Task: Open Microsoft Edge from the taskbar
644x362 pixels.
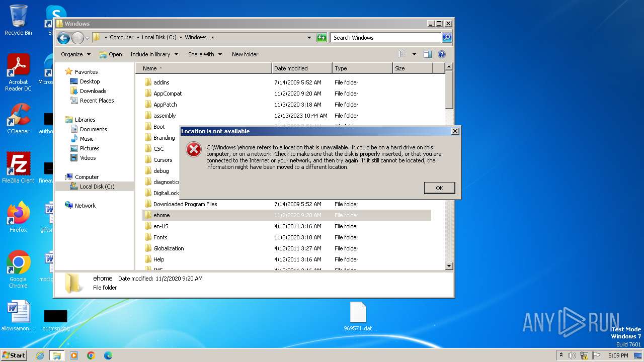Action: click(x=108, y=355)
